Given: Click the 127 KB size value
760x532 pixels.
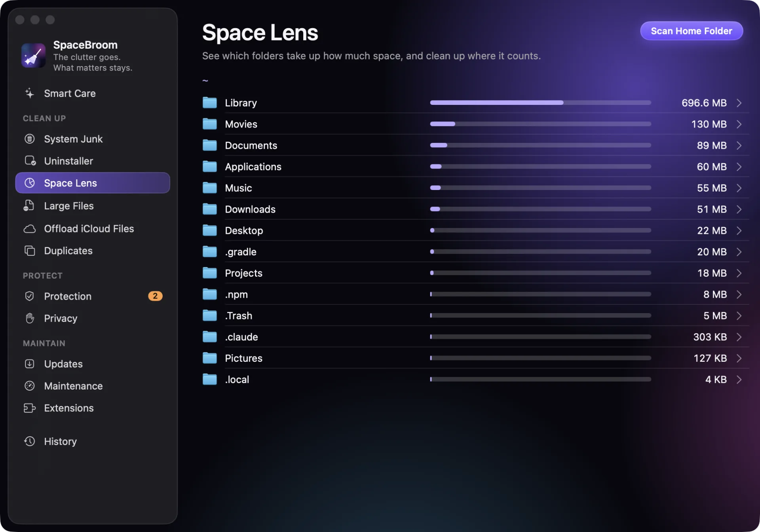Looking at the screenshot, I should (x=710, y=358).
